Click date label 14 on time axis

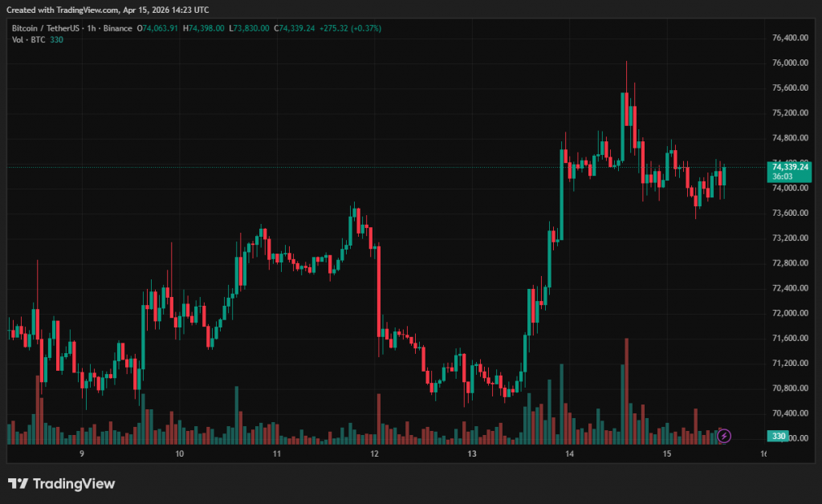[569, 454]
